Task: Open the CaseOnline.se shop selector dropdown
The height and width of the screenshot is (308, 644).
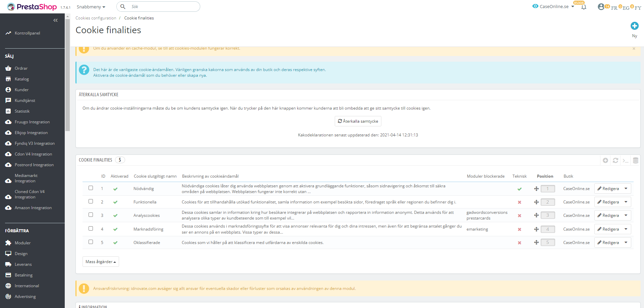Action: [x=553, y=6]
